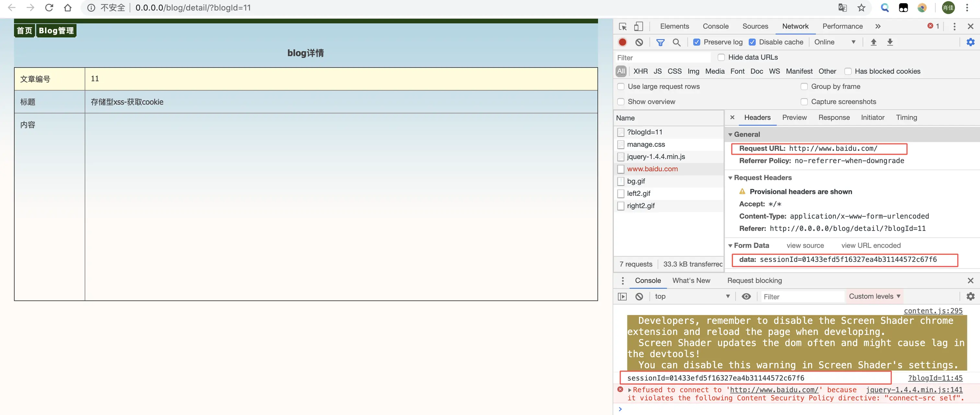Go back using the browser back arrow
This screenshot has height=415, width=980.
pos(12,7)
